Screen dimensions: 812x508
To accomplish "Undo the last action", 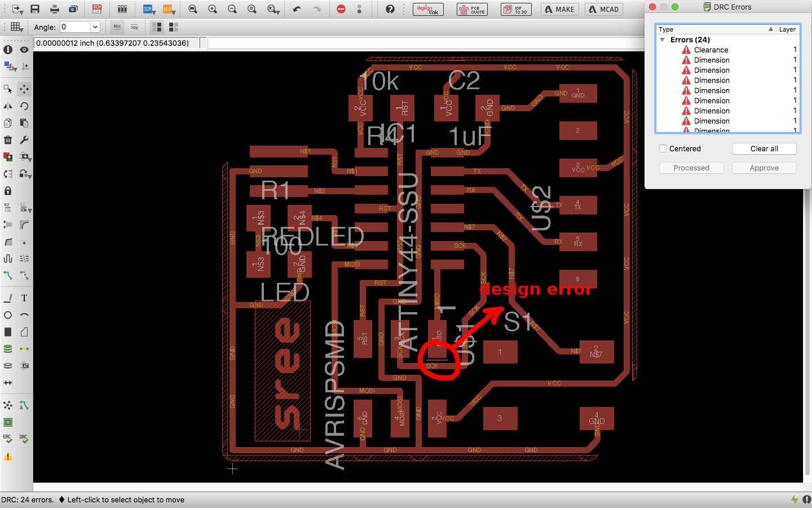I will click(297, 9).
